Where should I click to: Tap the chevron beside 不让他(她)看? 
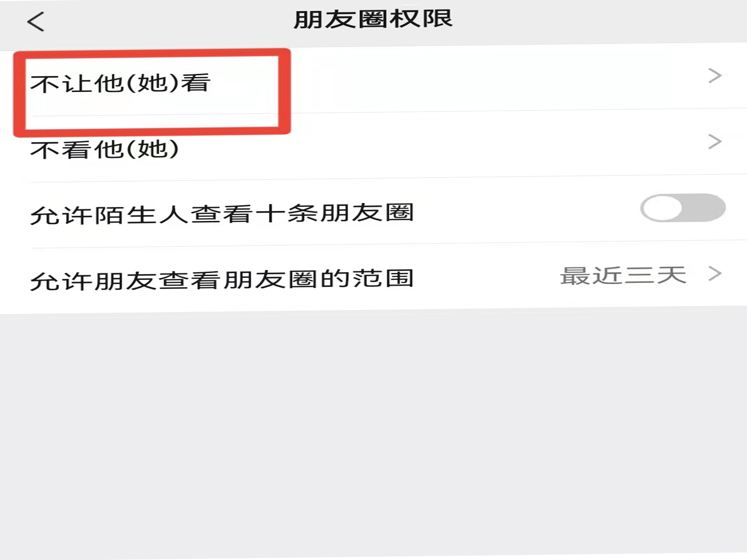click(715, 76)
